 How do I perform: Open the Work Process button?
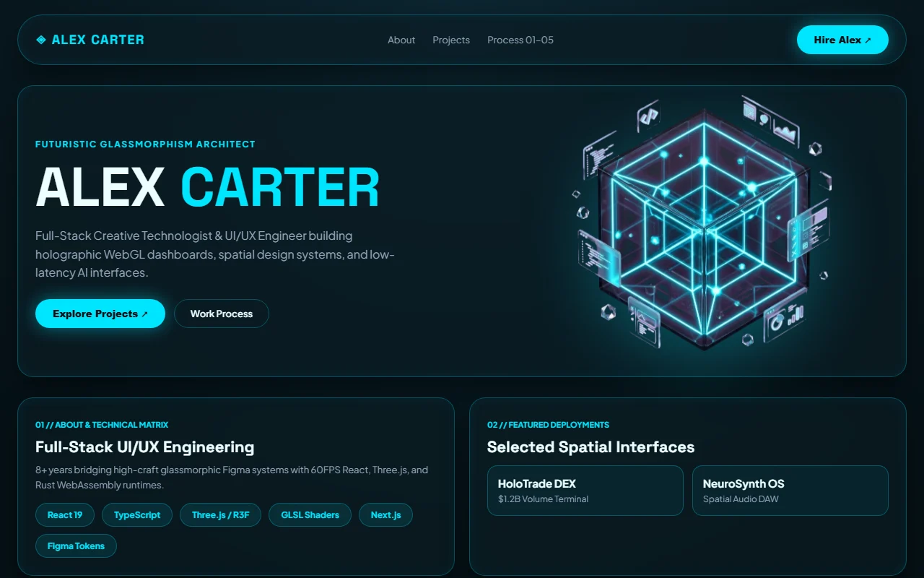coord(222,314)
